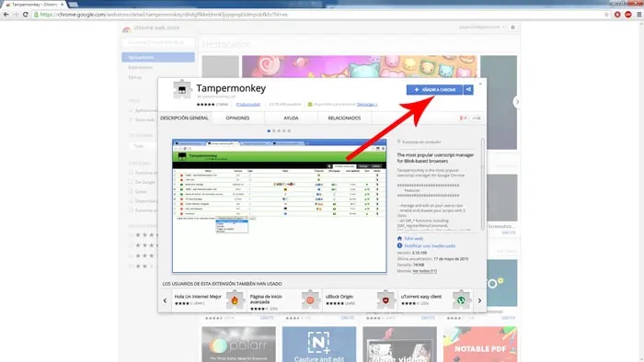The width and height of the screenshot is (644, 362).
Task: Close the Tampermonkey details dialog
Action: pyautogui.click(x=480, y=84)
